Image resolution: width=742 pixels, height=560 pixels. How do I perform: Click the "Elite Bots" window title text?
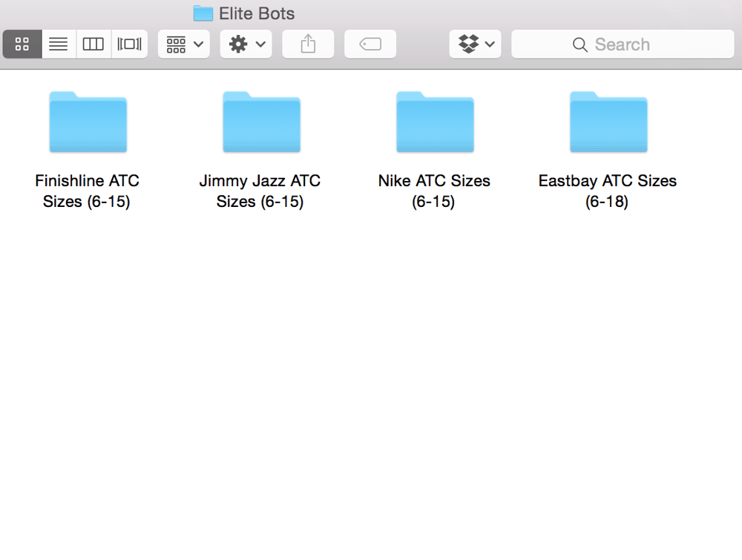click(257, 13)
